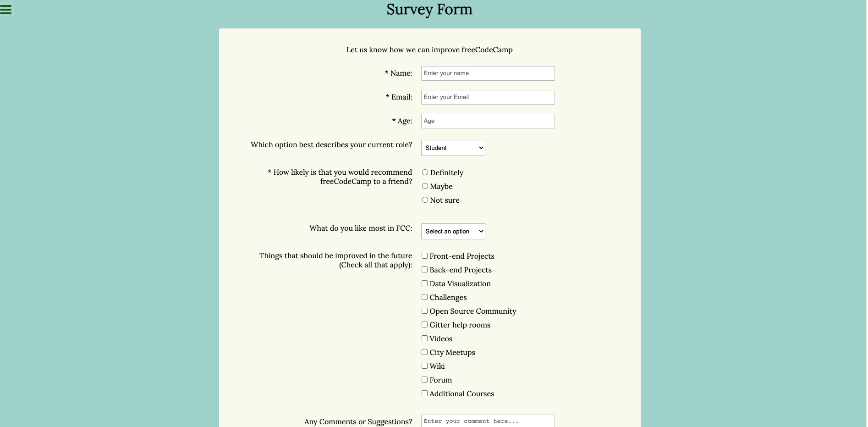
Task: Check the Front-end Projects checkbox
Action: 424,255
